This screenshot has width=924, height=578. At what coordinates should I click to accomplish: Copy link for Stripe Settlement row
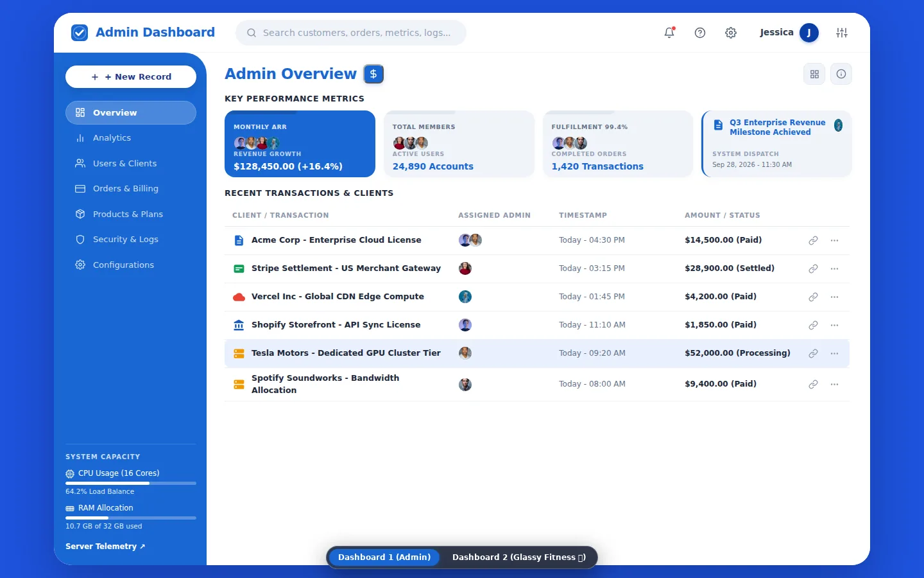coord(813,268)
